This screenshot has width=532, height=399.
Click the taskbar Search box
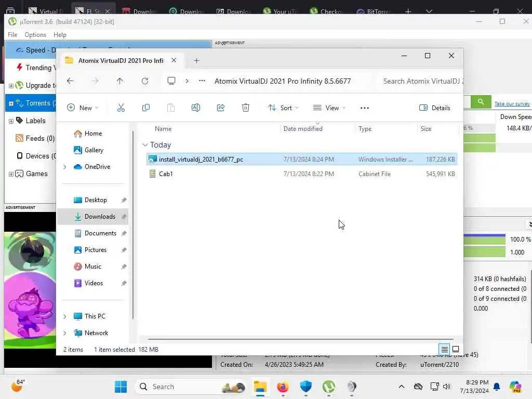[191, 387]
